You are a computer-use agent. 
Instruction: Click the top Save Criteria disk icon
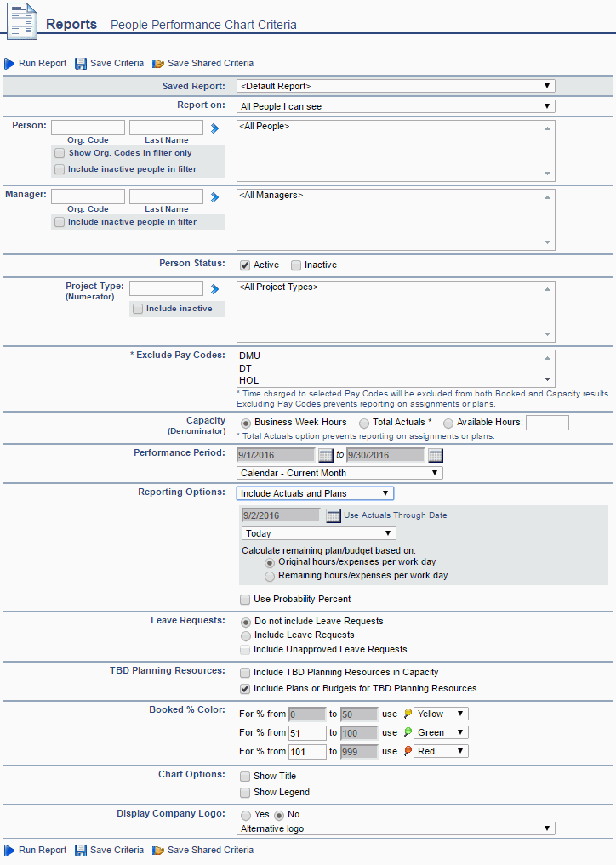pos(81,64)
